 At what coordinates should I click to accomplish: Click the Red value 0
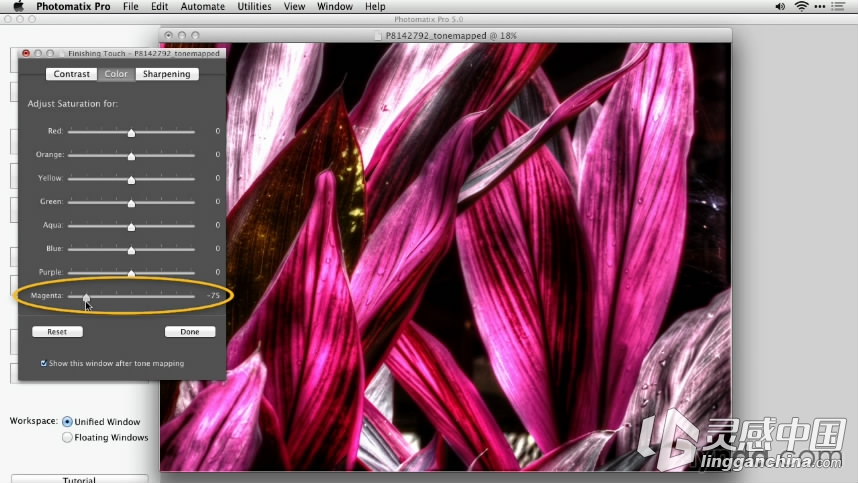(217, 131)
